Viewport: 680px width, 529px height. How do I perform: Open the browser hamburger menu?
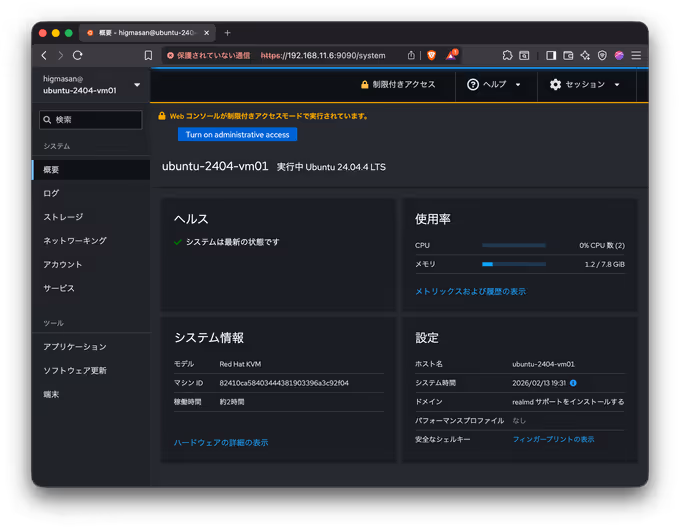pos(636,56)
